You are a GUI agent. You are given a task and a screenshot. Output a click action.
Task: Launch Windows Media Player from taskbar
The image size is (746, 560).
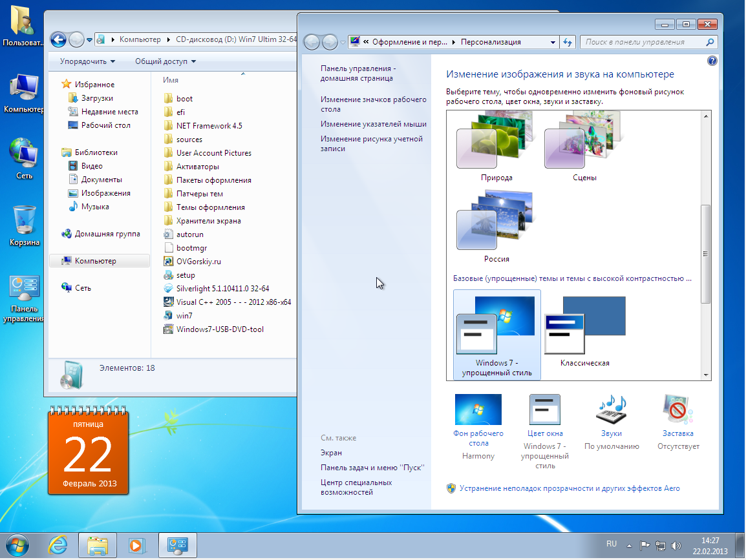coord(136,545)
